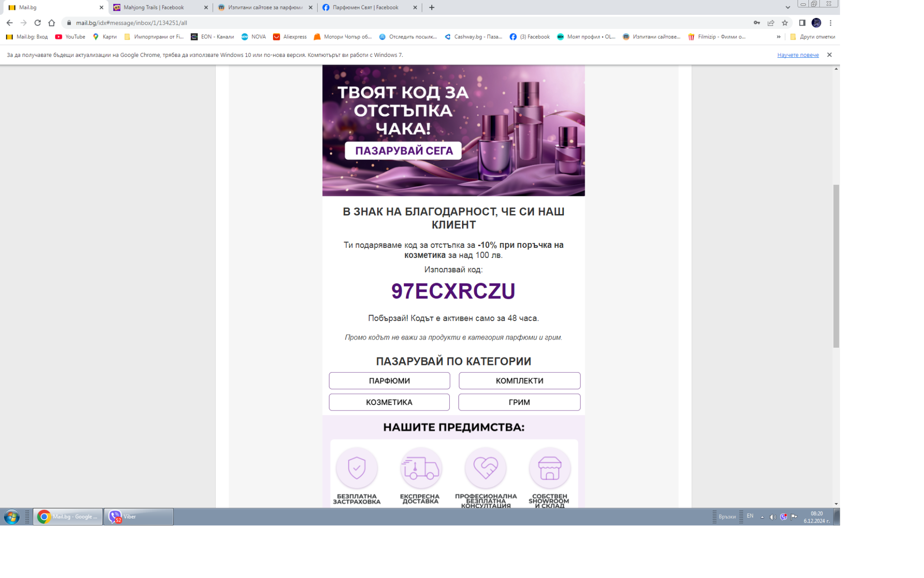
Task: Open the Action Center flag tray icon
Action: click(794, 517)
